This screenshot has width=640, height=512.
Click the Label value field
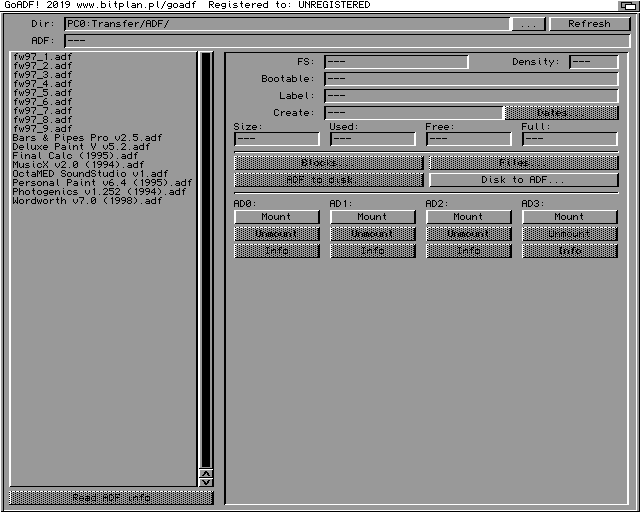(x=471, y=96)
